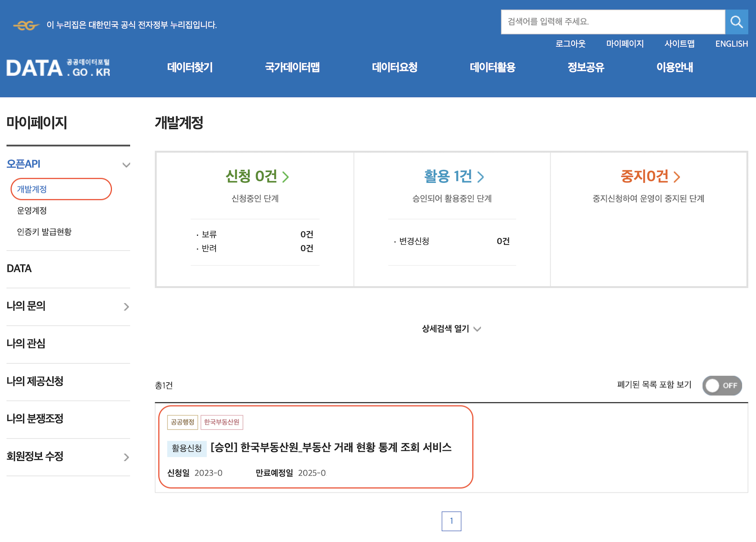
Task: Click the 반려 count row label
Action: (209, 248)
